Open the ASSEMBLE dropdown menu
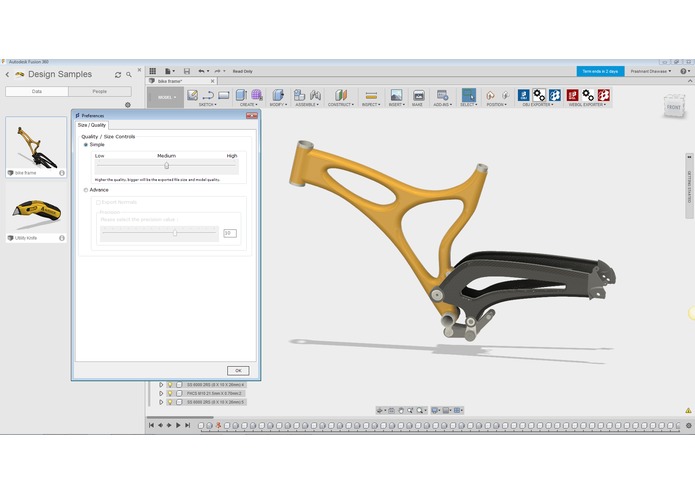 307,105
